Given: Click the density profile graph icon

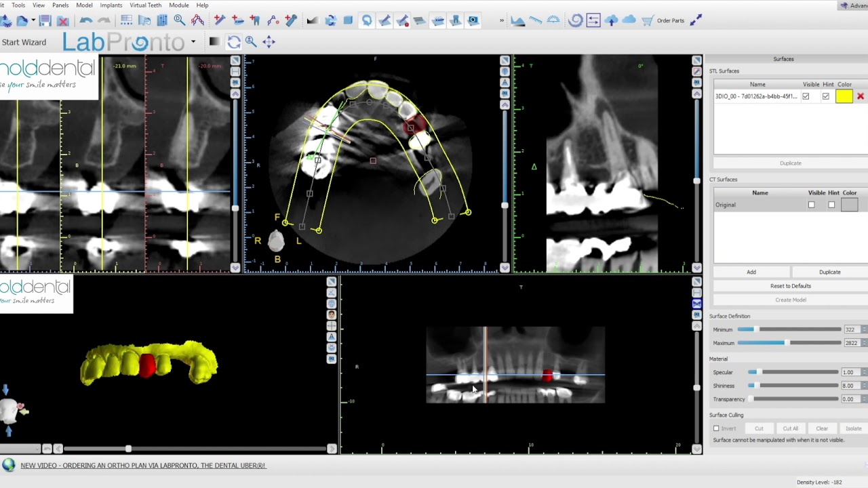Looking at the screenshot, I should pos(518,20).
